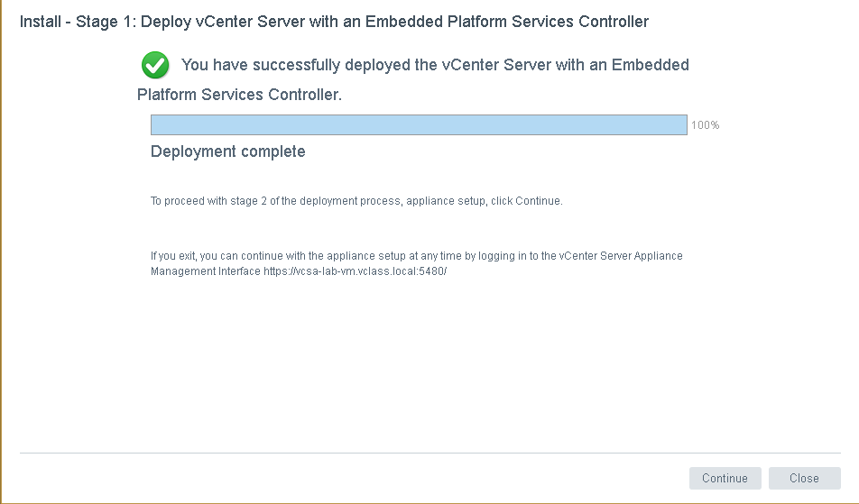859x504 pixels.
Task: Click Continue to proceed to stage 2
Action: click(x=725, y=478)
